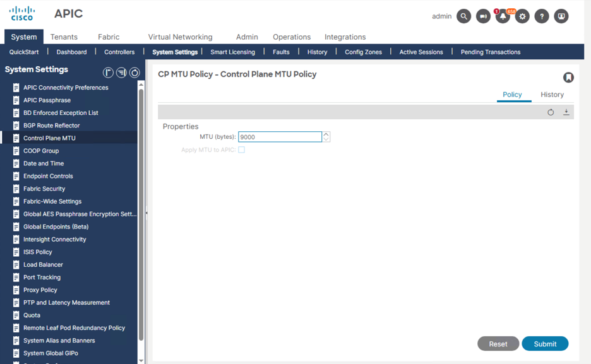
Task: Click the sidebar vertical scrollbar thumb
Action: pos(141,214)
